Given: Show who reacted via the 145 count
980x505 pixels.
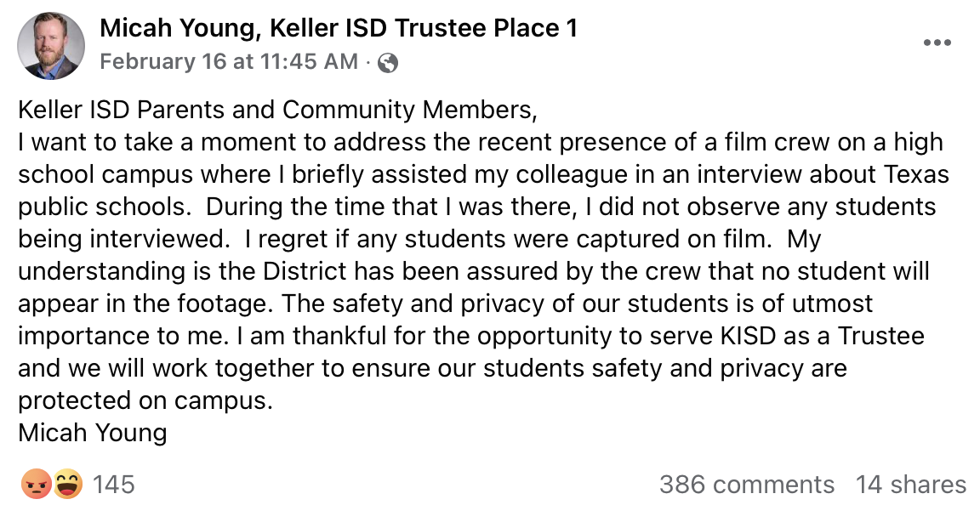Looking at the screenshot, I should pos(113,485).
